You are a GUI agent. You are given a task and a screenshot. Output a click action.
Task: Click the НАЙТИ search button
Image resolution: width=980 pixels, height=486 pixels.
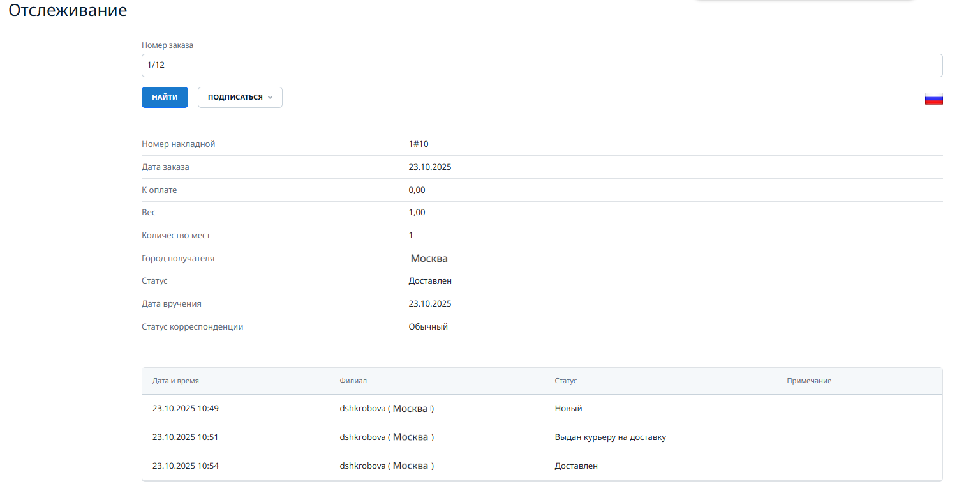pos(165,97)
